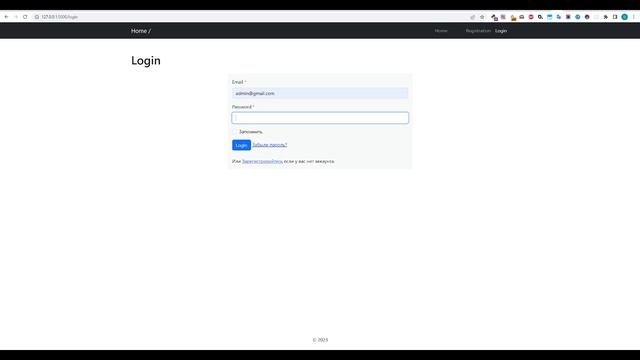Click the black circular extension icon

[x=587, y=17]
